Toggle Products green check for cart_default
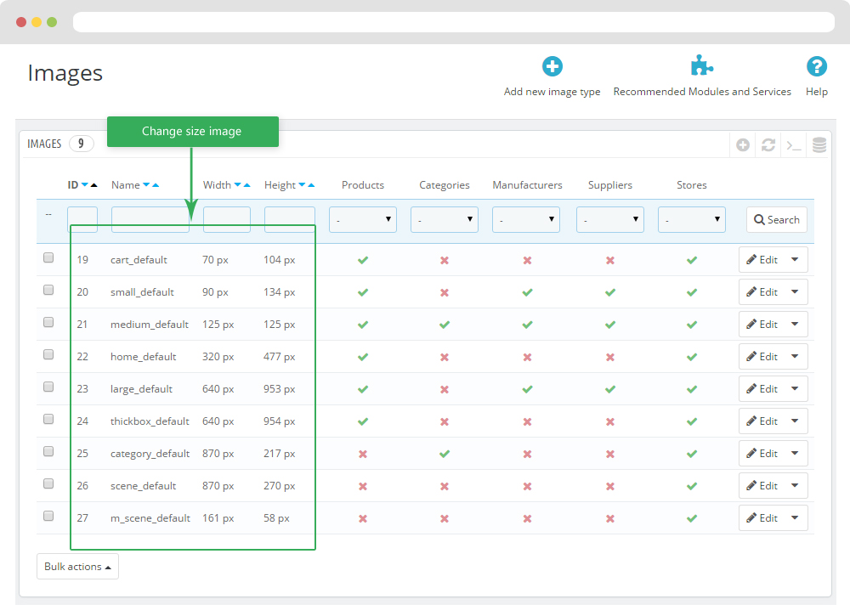The height and width of the screenshot is (616, 850). 363,260
